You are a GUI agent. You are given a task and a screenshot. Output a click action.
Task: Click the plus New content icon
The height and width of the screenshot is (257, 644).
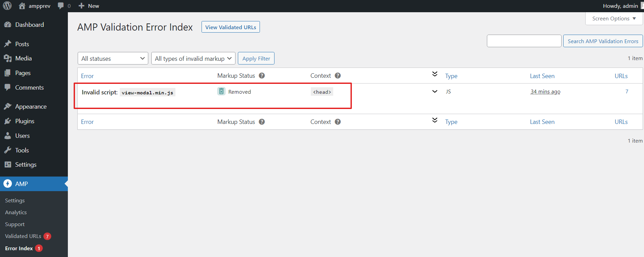[81, 6]
